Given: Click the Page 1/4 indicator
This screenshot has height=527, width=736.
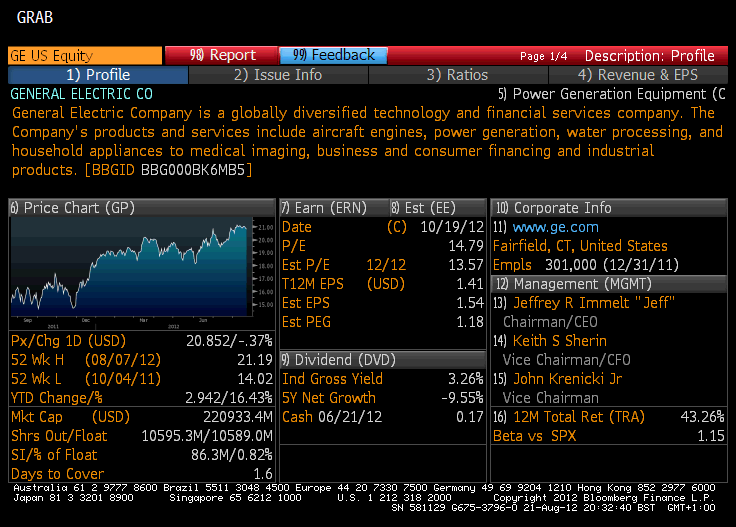Looking at the screenshot, I should 543,56.
